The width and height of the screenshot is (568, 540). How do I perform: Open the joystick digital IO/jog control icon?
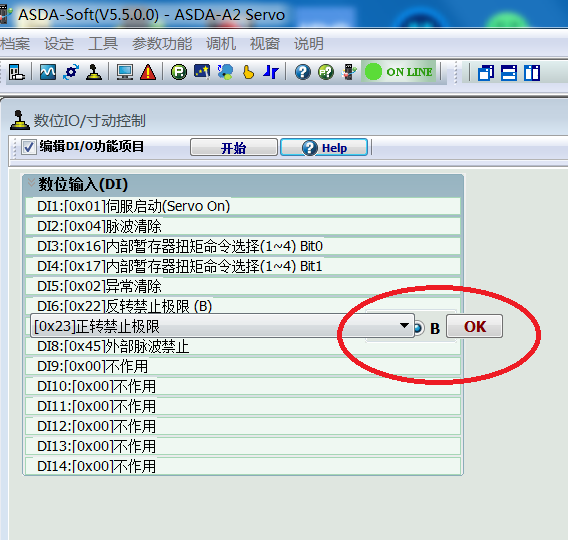(x=94, y=72)
